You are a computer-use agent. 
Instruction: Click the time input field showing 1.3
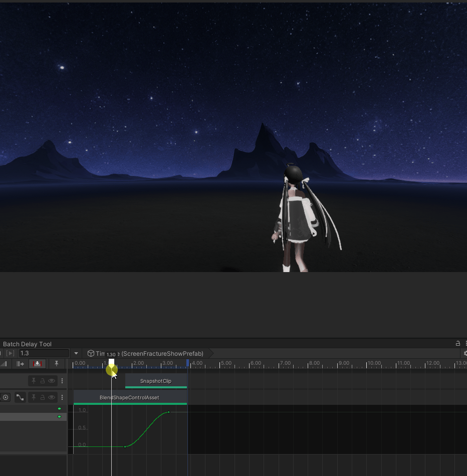pos(44,353)
